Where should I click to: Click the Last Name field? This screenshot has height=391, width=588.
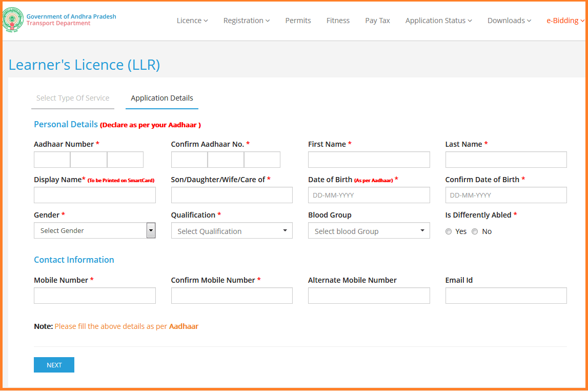[506, 160]
